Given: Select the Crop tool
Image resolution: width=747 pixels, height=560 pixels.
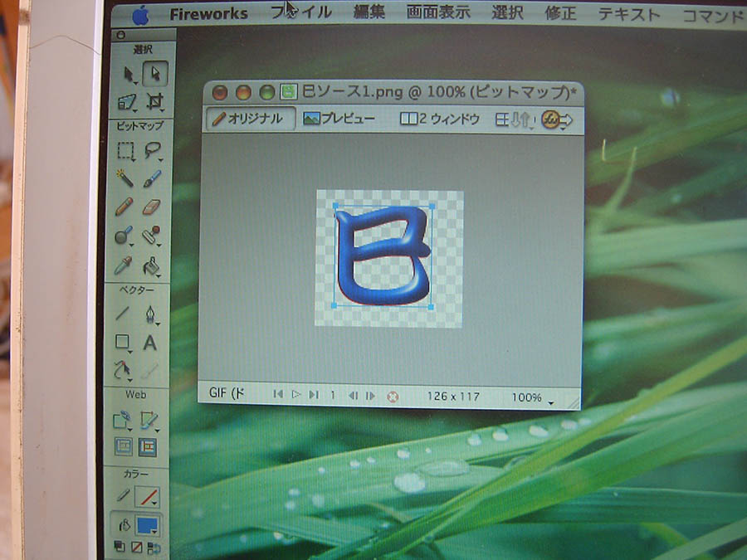Looking at the screenshot, I should click(155, 101).
